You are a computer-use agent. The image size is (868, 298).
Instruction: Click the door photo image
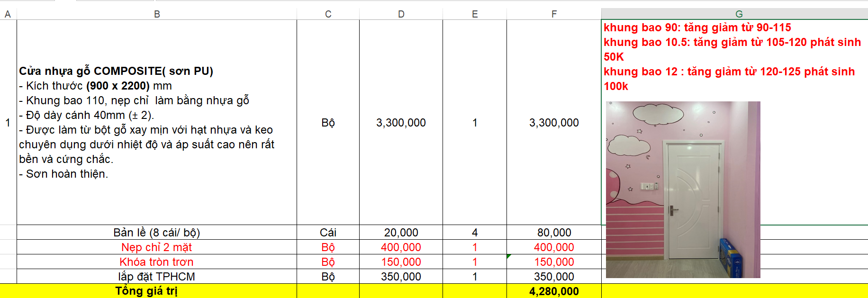pyautogui.click(x=683, y=190)
